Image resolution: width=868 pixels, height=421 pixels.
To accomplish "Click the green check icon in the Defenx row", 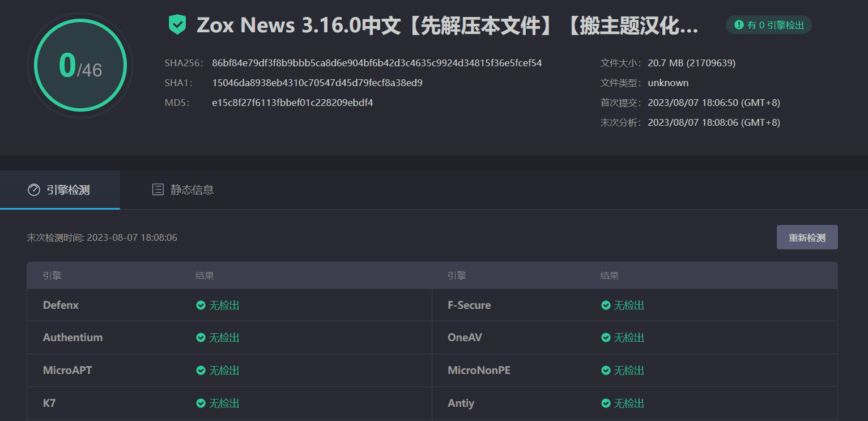I will pyautogui.click(x=201, y=305).
